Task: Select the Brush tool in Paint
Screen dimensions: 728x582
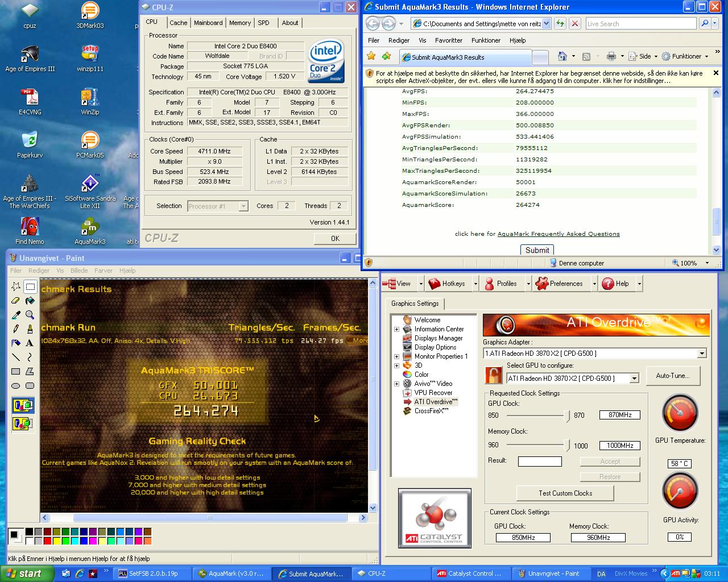Action: 30,329
